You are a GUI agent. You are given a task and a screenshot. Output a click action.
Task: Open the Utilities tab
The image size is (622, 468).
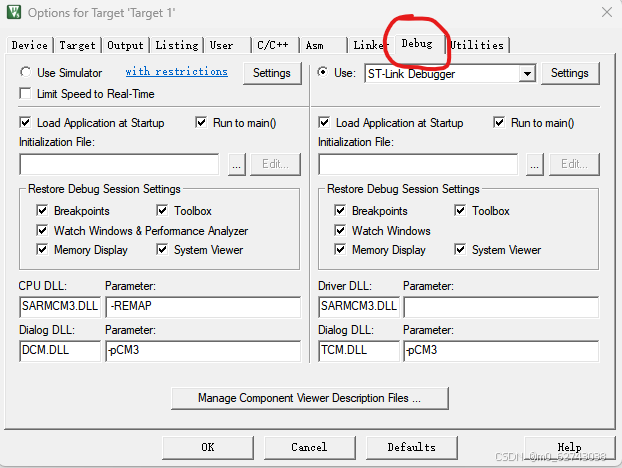click(478, 45)
